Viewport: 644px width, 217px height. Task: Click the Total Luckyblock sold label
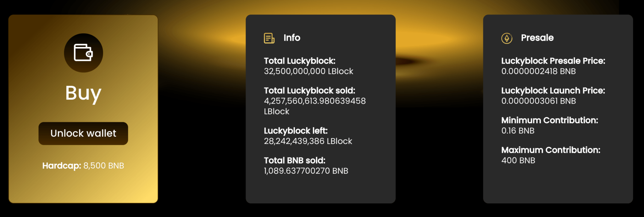[x=309, y=90]
